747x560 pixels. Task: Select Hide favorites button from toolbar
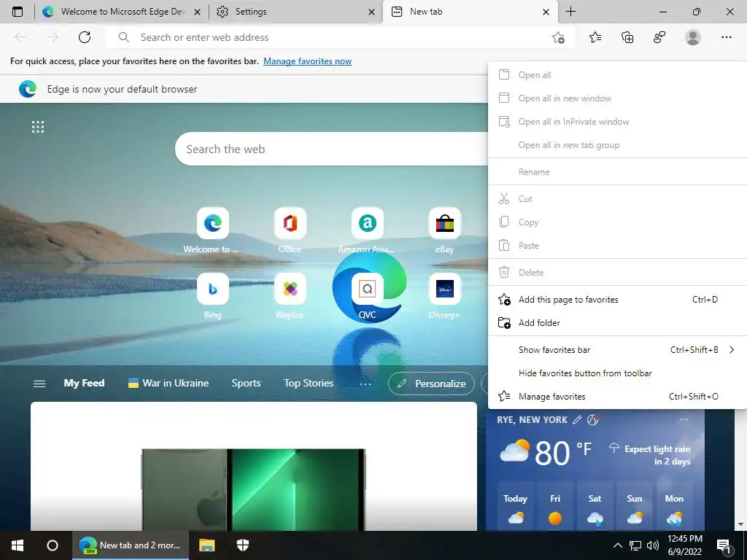(x=617, y=373)
